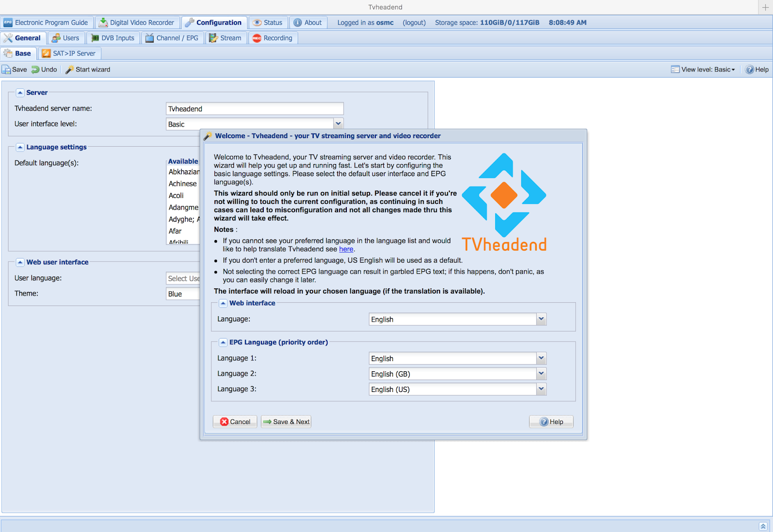Click the General tools icon
This screenshot has width=773, height=532.
tap(8, 38)
